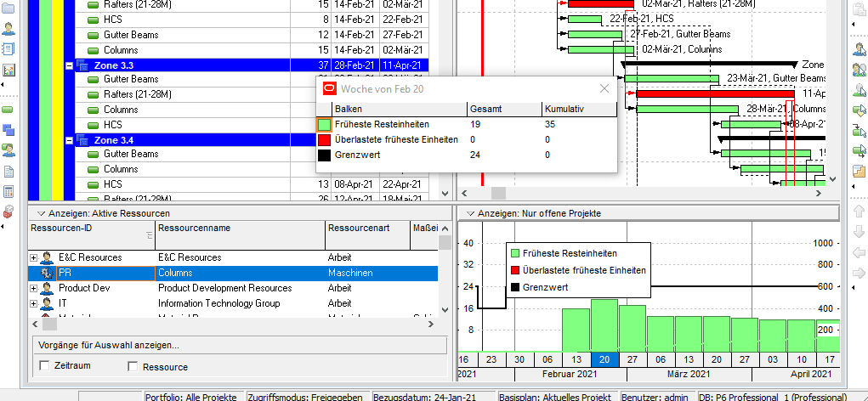Open the Expenses calculator icon
The height and width of the screenshot is (401, 868).
point(9,191)
